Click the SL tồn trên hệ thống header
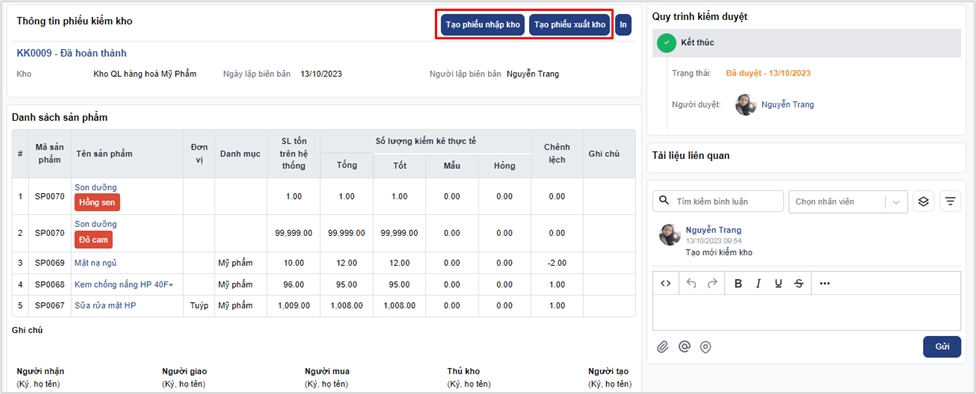Screen dimensions: 976x394 point(293,154)
